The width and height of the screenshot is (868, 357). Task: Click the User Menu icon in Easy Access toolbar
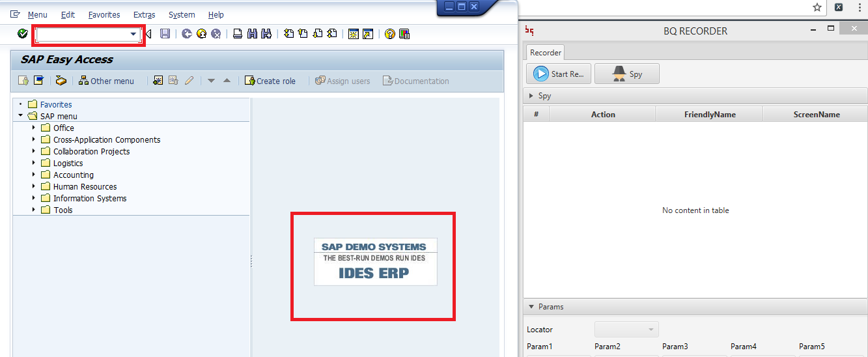point(23,81)
